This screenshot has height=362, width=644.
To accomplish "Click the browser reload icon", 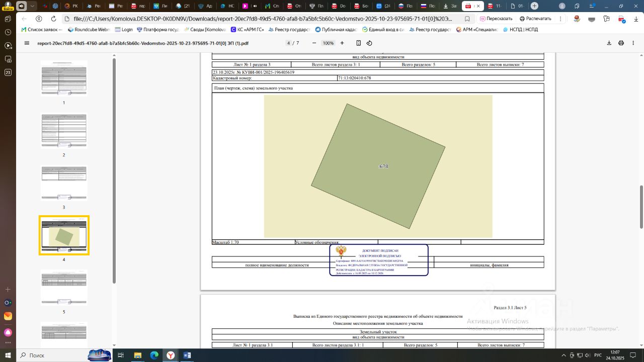I will point(53,19).
